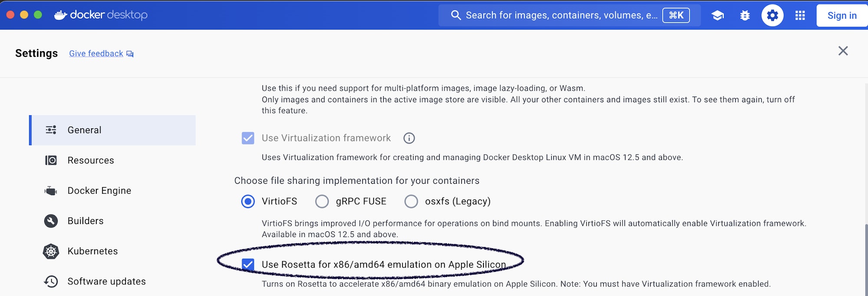
Task: Open the Learning center graduation cap icon
Action: pos(717,16)
